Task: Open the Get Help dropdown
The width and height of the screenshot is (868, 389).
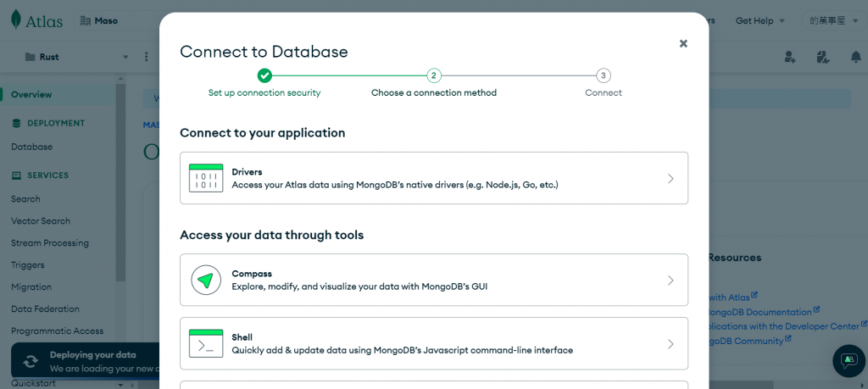Action: point(759,20)
